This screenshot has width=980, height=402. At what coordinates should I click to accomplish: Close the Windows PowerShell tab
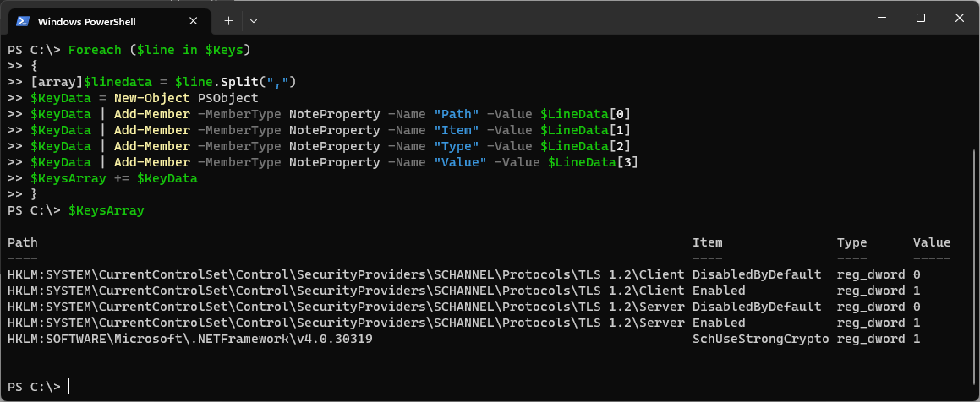(197, 20)
